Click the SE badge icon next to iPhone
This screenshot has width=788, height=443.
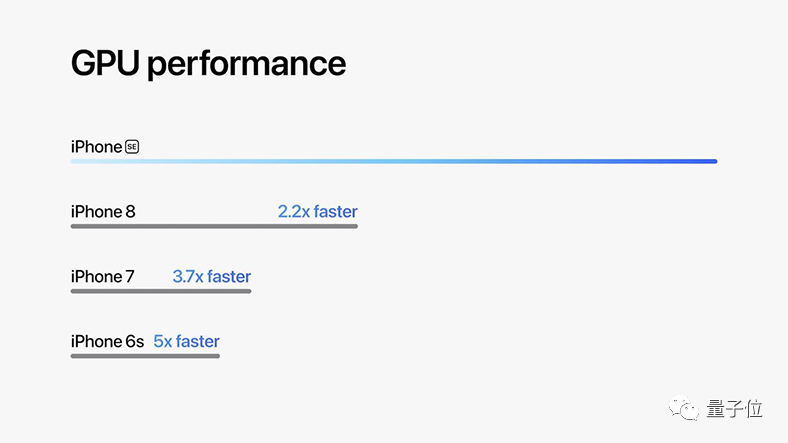click(x=132, y=147)
